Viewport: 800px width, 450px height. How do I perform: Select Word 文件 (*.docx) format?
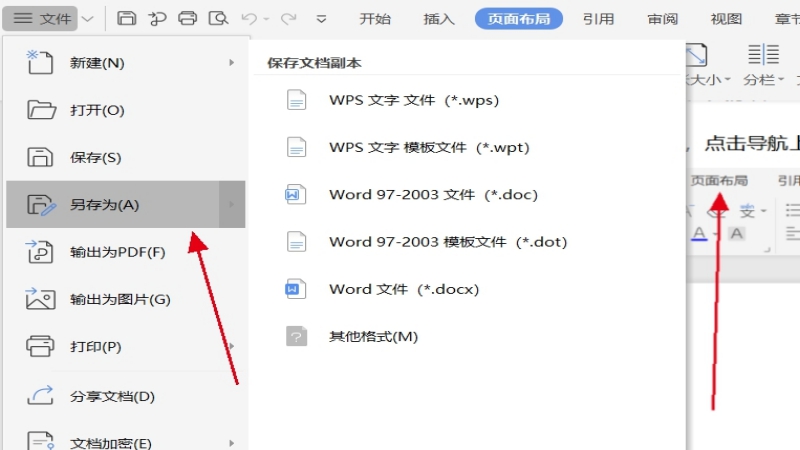[x=404, y=289]
